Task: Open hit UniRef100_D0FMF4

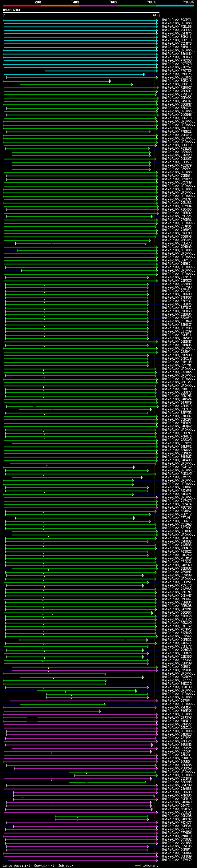Action: (177, 850)
